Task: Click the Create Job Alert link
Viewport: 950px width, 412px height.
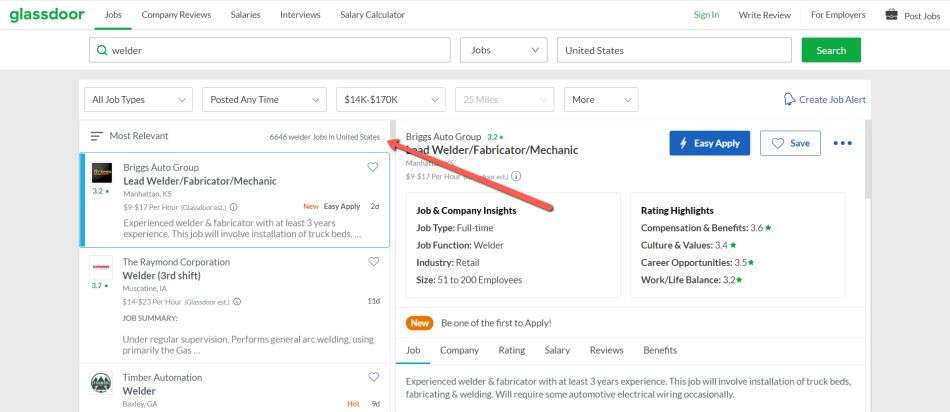Action: coord(832,99)
